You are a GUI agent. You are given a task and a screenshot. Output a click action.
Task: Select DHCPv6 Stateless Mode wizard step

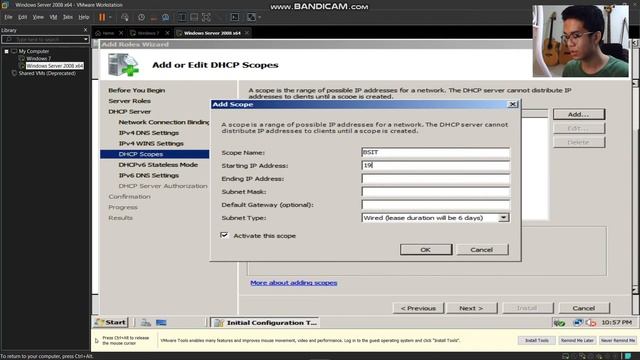158,164
